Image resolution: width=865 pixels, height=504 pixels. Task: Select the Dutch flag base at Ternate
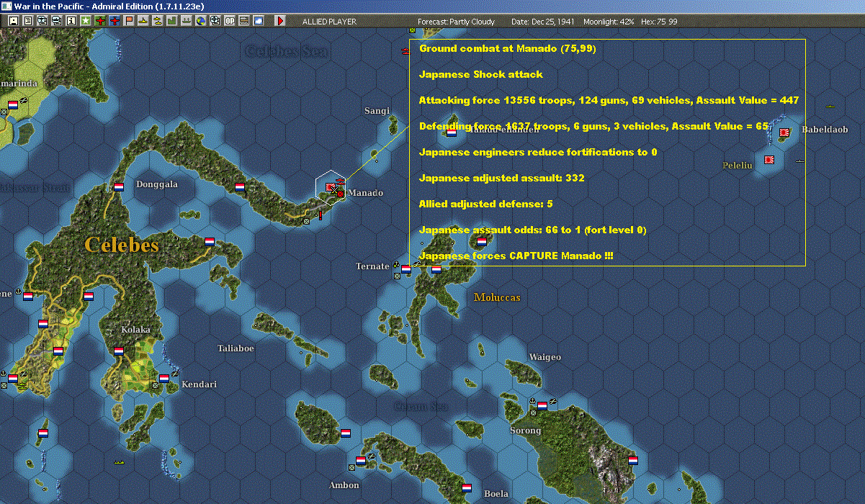click(405, 269)
